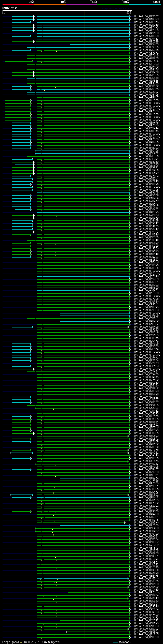
Task: Open hit UniRef100_C1E856
Action: tap(146, 22)
